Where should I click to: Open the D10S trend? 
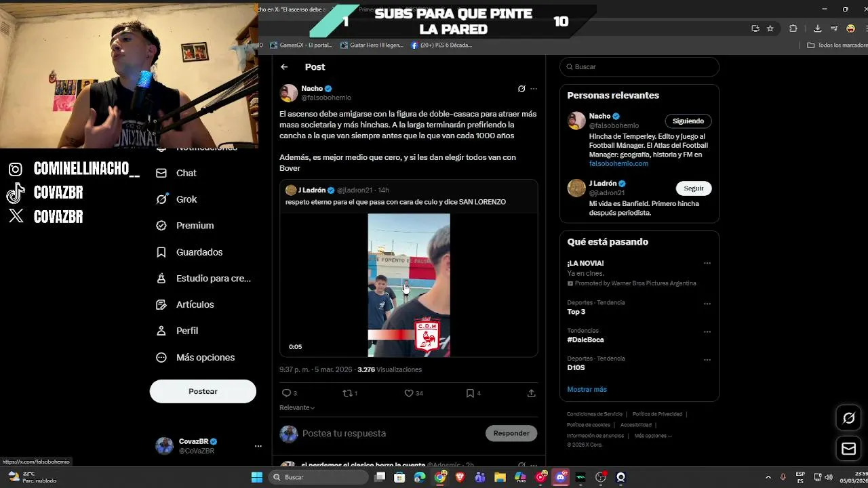tap(576, 367)
